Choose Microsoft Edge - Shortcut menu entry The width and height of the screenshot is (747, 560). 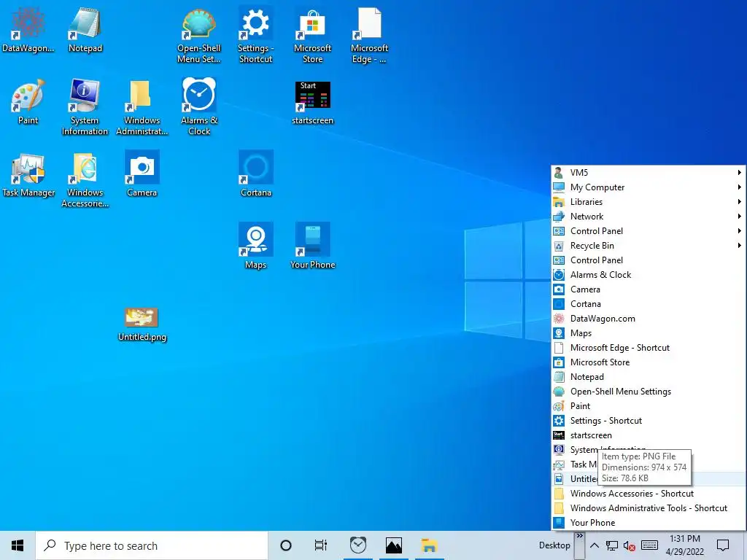648,348
